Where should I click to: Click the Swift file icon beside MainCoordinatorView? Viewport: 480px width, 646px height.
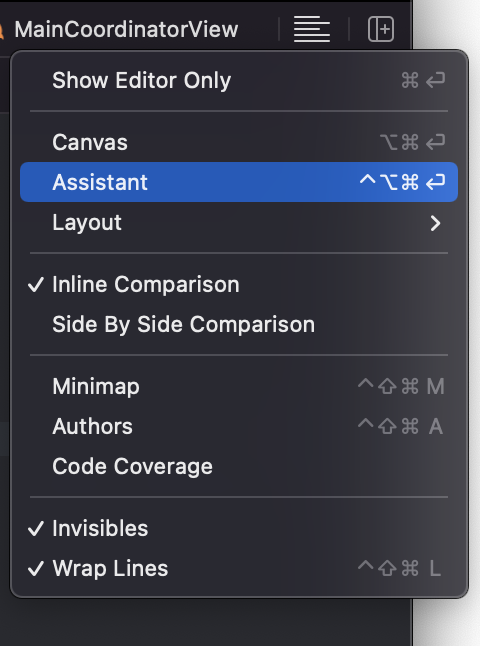click(2, 30)
